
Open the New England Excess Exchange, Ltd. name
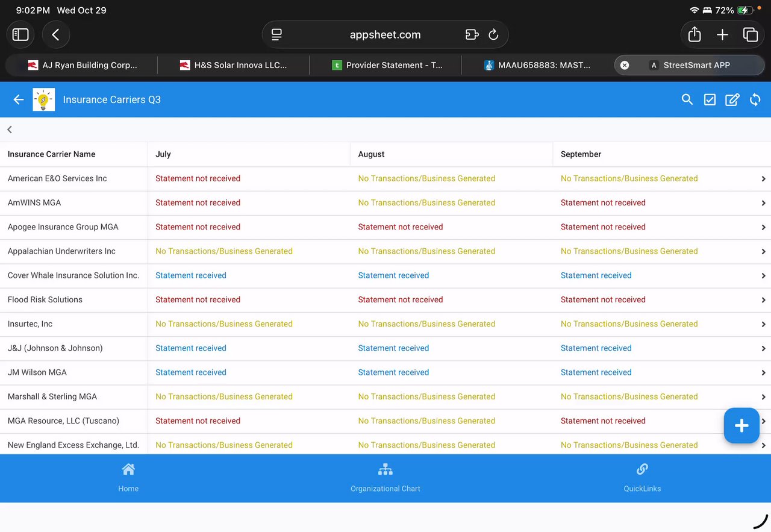(73, 445)
